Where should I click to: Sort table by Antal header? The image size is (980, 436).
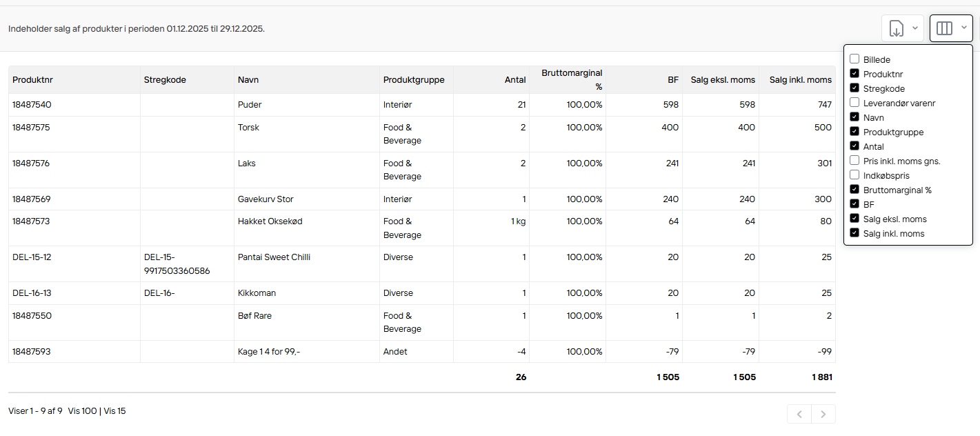coord(514,80)
